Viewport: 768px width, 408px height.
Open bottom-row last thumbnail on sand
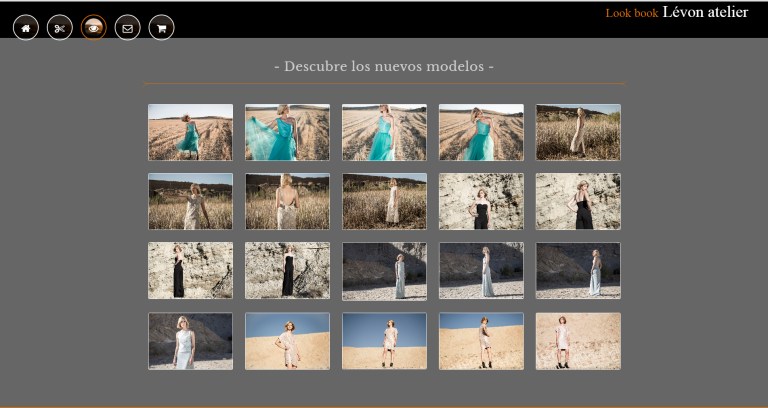pyautogui.click(x=578, y=341)
